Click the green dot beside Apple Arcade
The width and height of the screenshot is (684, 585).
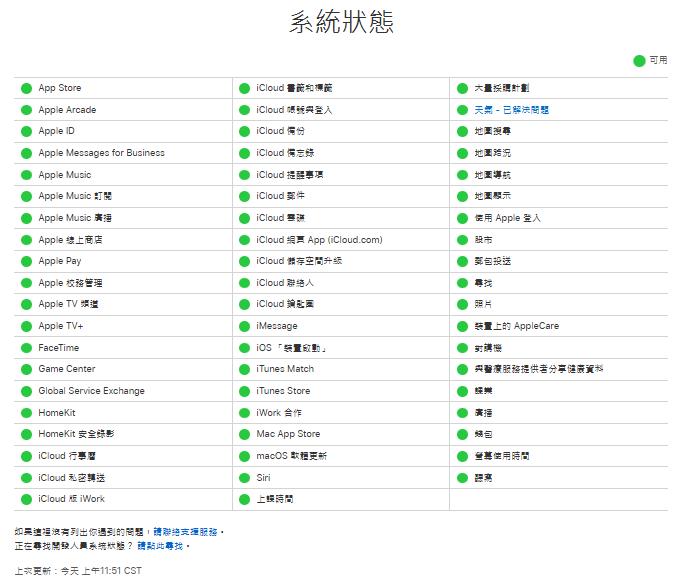(27, 110)
